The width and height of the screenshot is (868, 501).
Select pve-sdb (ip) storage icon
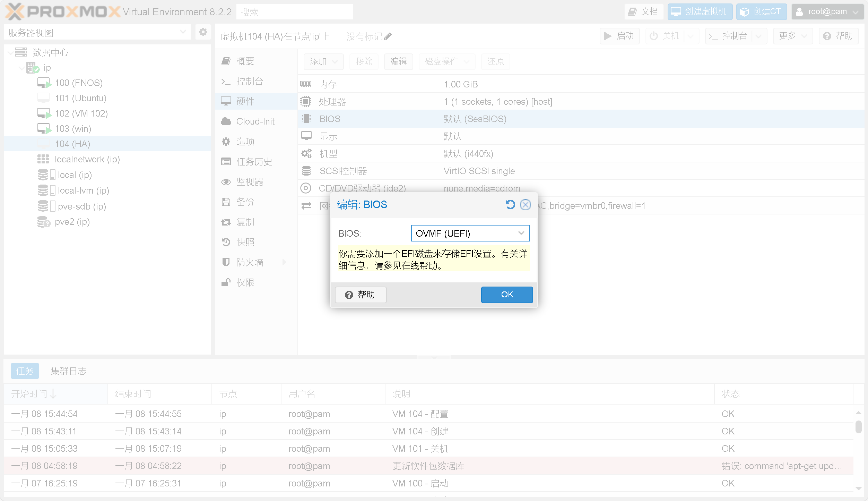[x=46, y=206]
